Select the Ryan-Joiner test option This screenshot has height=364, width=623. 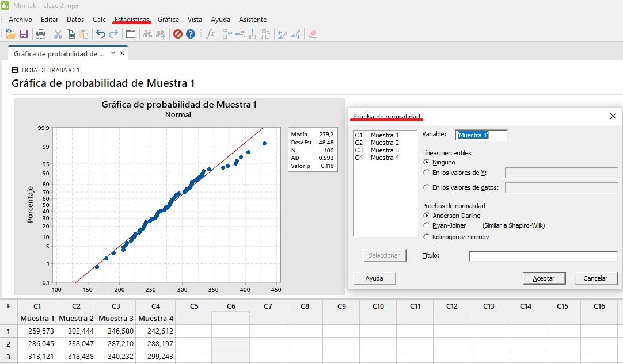[427, 226]
